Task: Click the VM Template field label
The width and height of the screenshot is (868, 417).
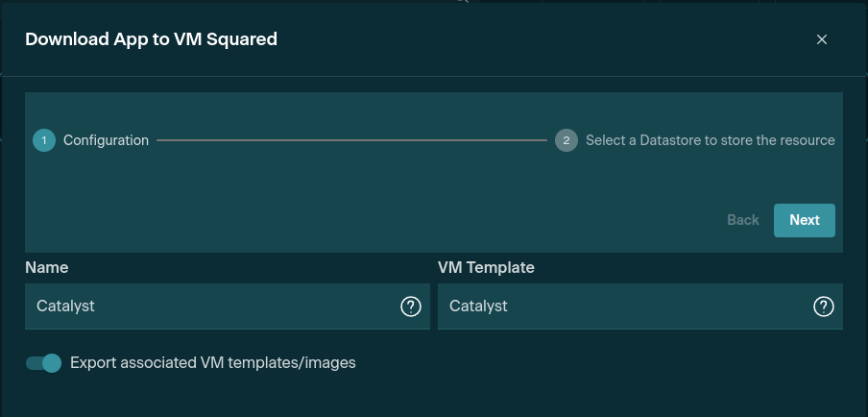Action: click(x=486, y=267)
